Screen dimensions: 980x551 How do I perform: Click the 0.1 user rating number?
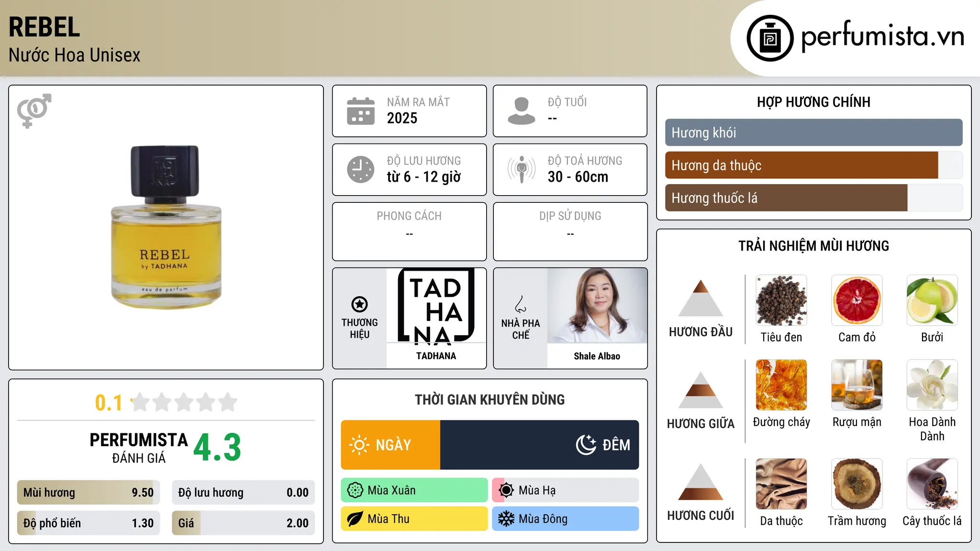[109, 403]
